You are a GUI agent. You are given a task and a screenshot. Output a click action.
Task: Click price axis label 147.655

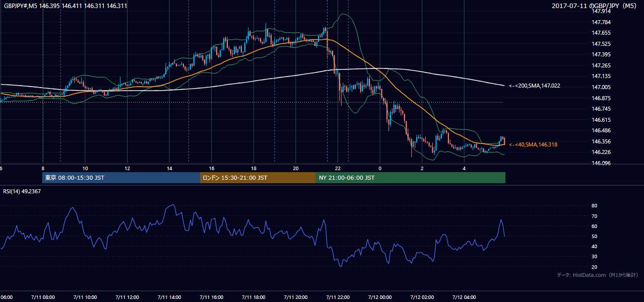[601, 33]
